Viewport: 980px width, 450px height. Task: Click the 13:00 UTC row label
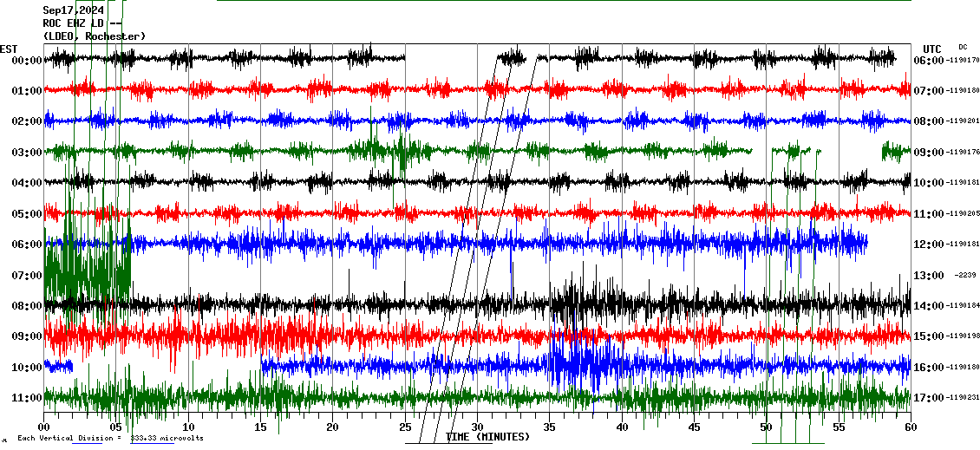point(928,276)
